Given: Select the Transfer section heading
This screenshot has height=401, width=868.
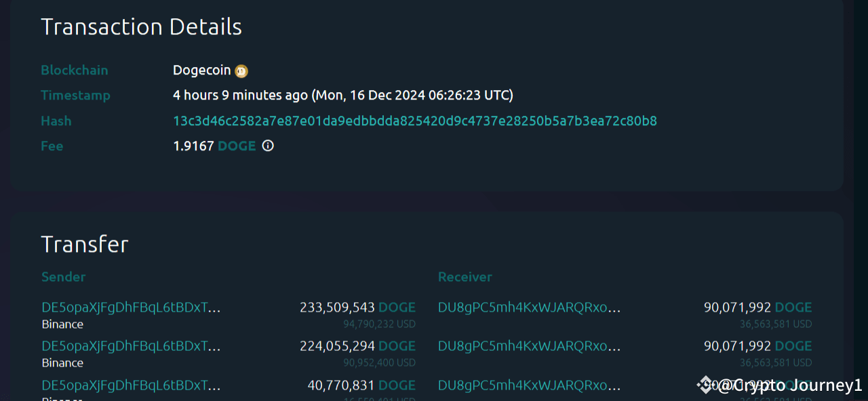Looking at the screenshot, I should pos(84,244).
